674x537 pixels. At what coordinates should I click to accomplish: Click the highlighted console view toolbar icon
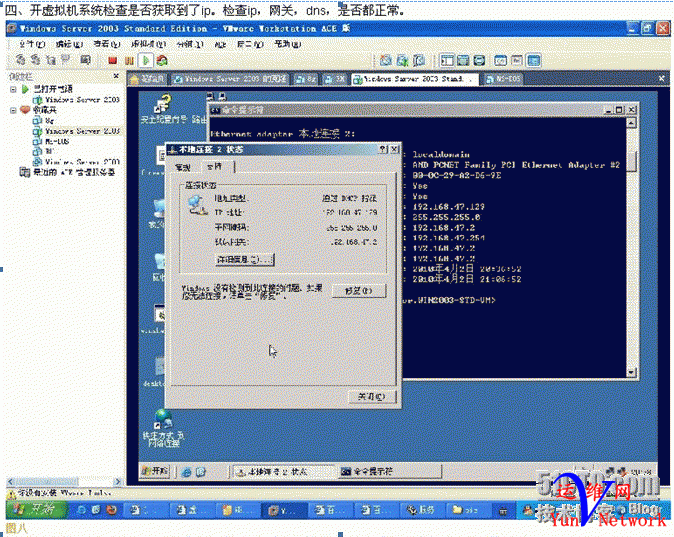(x=533, y=61)
